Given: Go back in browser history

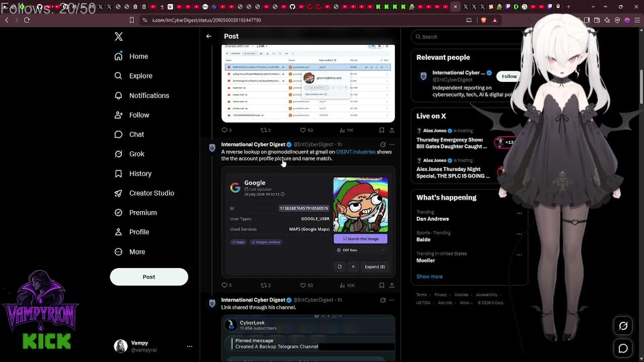Looking at the screenshot, I should (7, 20).
